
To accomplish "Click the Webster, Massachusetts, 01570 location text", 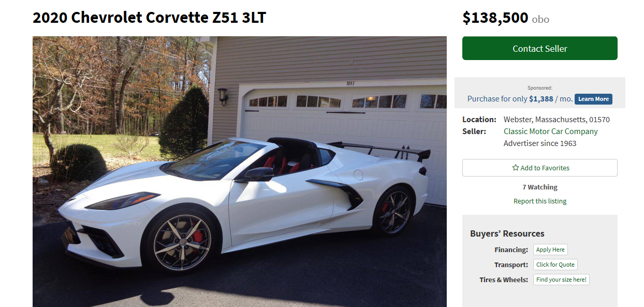I will pos(557,120).
